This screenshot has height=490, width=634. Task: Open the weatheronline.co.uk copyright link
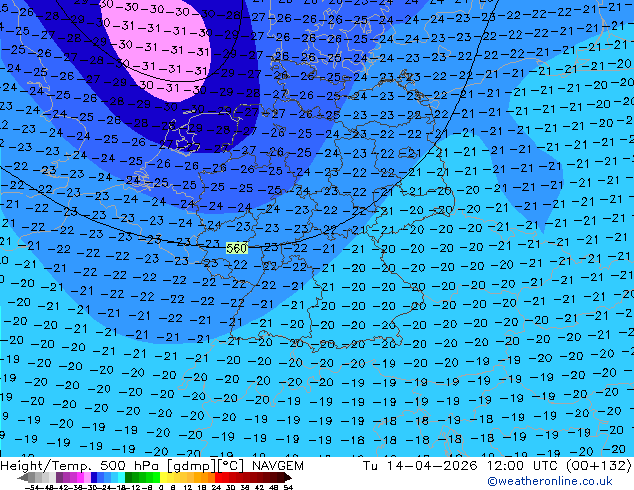549,481
